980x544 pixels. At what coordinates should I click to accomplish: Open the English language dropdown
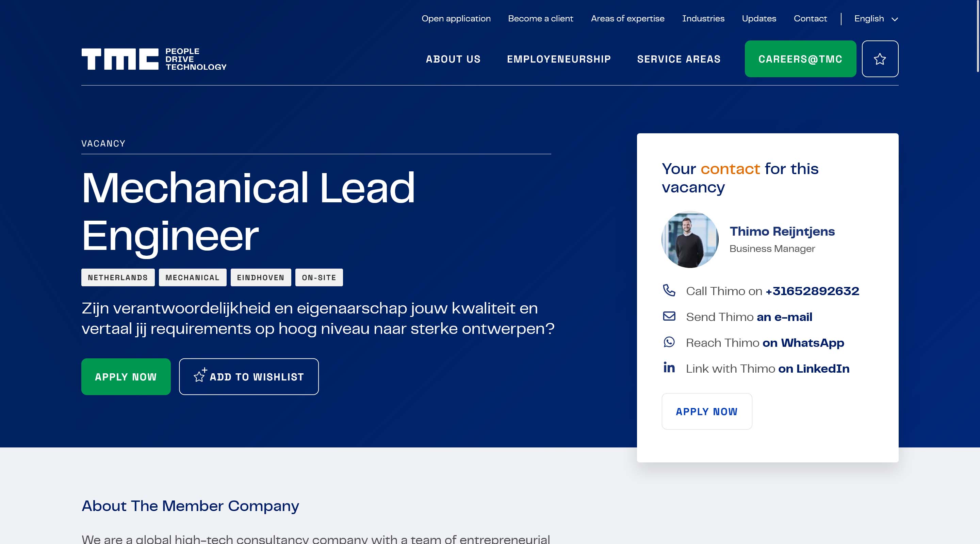(869, 19)
